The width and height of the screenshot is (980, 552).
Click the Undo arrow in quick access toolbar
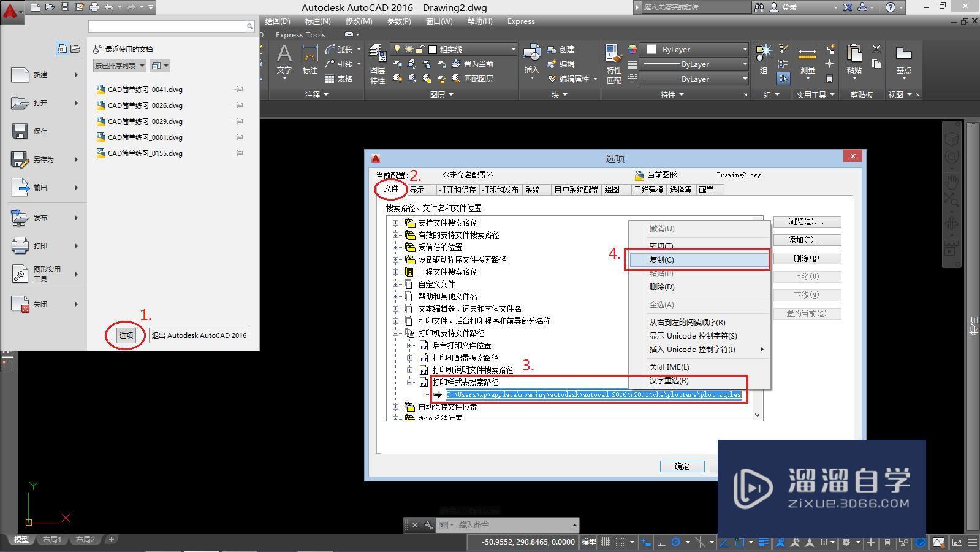pos(109,7)
